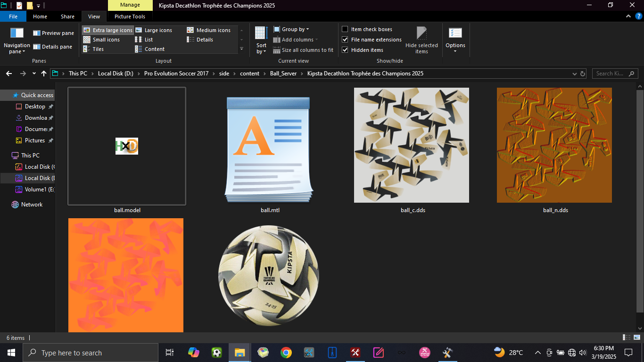
Task: Select the ball.model file
Action: (127, 150)
